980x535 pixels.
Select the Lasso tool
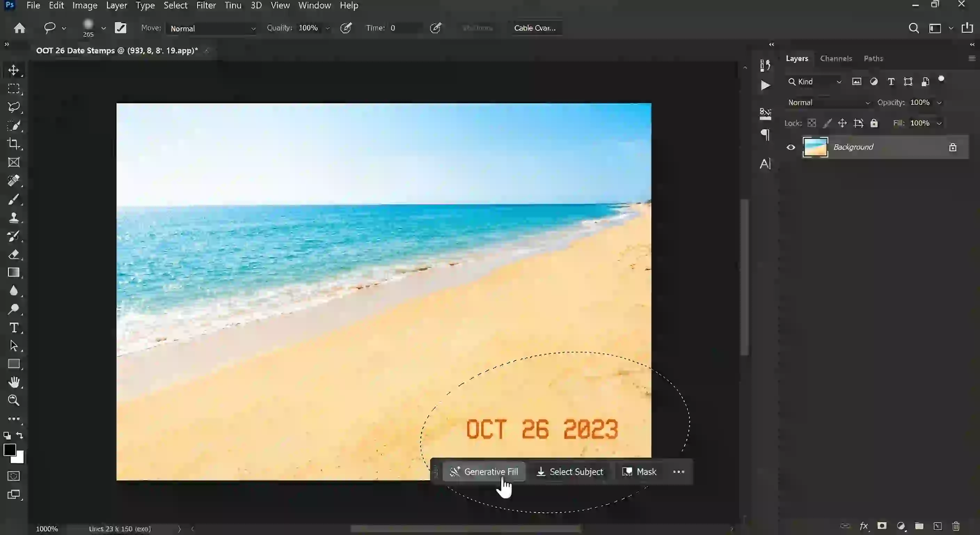click(x=14, y=108)
